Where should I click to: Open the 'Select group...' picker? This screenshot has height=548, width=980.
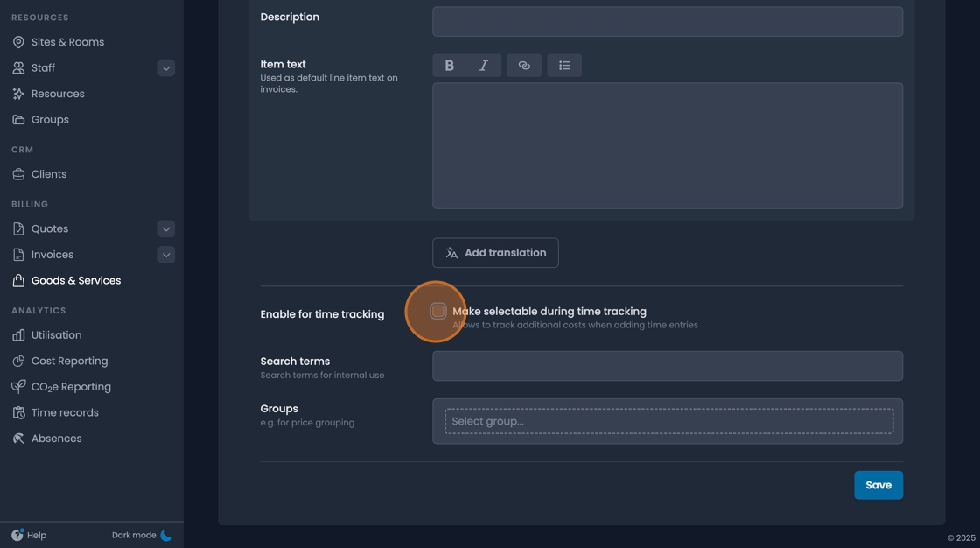tap(668, 421)
